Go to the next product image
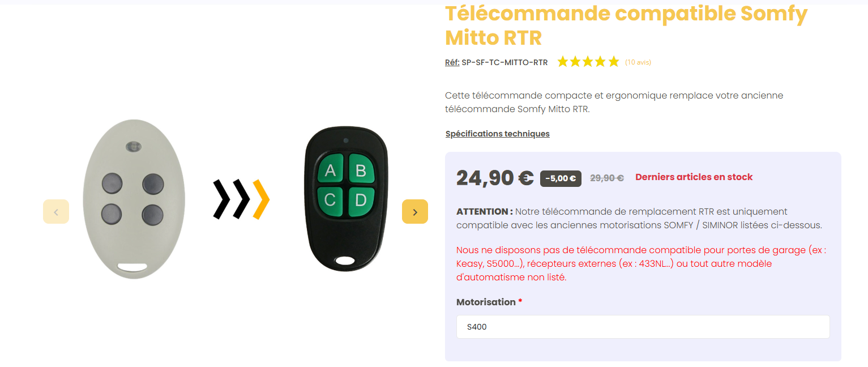This screenshot has width=868, height=367. click(x=414, y=212)
